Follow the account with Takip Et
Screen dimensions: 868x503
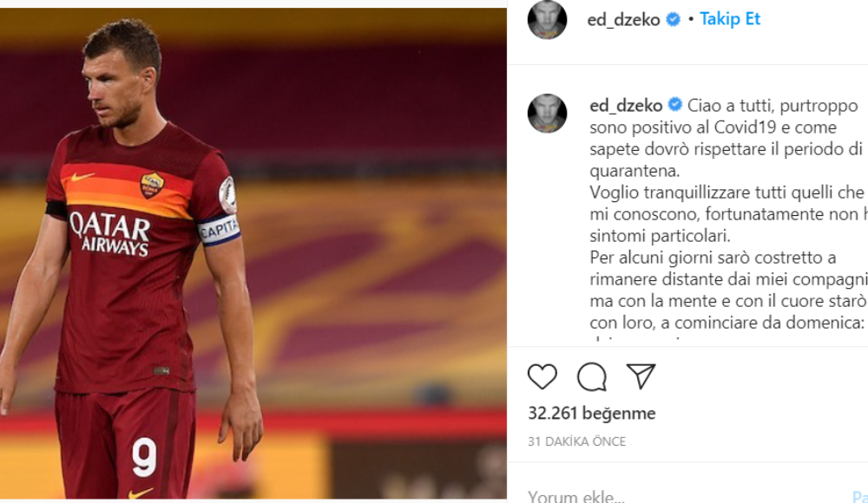click(x=730, y=19)
